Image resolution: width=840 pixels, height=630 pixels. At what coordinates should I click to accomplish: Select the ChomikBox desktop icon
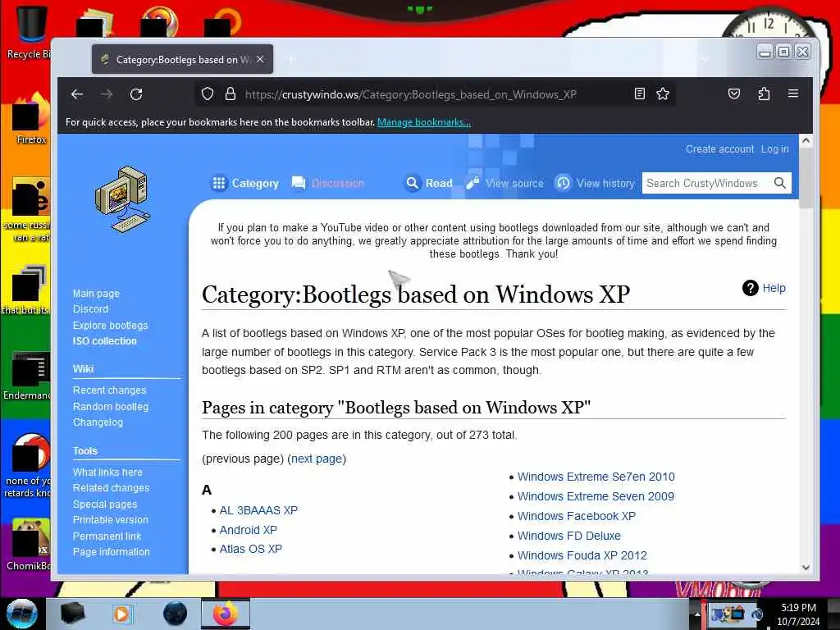click(x=30, y=544)
